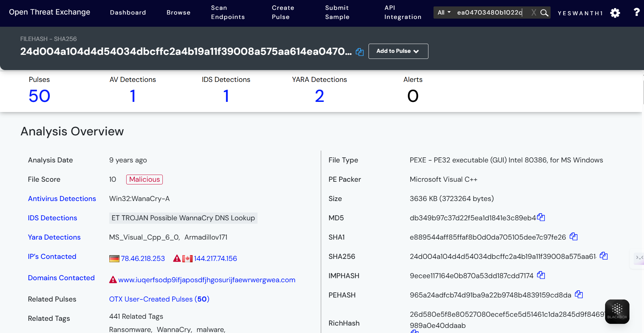Image resolution: width=644 pixels, height=333 pixels.
Task: Open the YESWANTH1 user profile
Action: coord(580,13)
